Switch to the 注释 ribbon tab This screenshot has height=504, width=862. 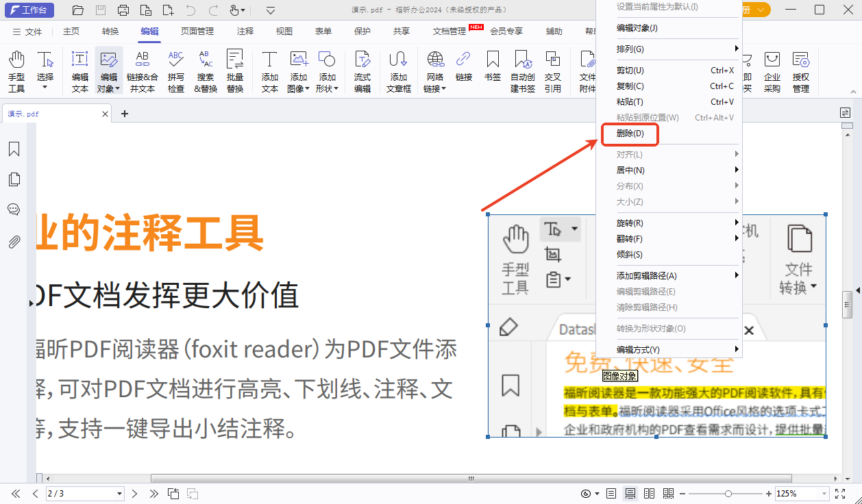point(244,31)
